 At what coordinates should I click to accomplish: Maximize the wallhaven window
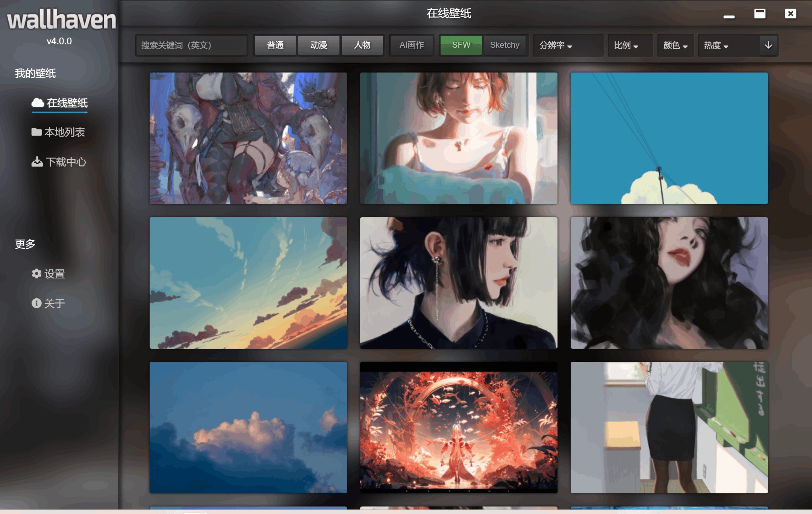coord(760,14)
